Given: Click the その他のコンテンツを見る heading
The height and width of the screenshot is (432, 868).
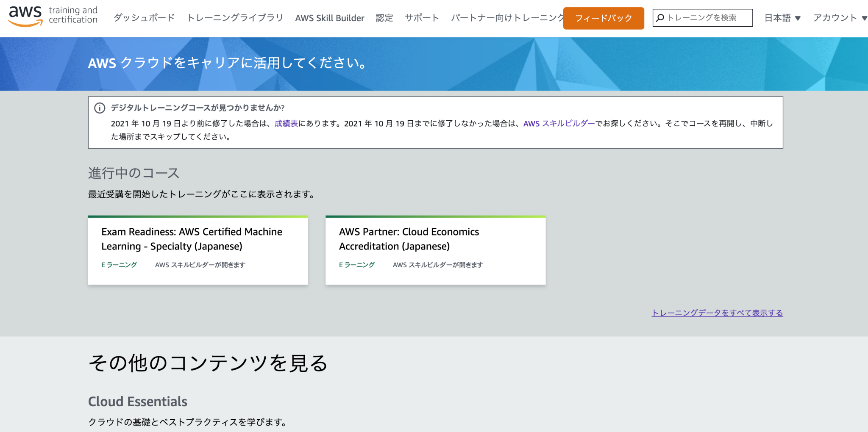Looking at the screenshot, I should coord(208,363).
